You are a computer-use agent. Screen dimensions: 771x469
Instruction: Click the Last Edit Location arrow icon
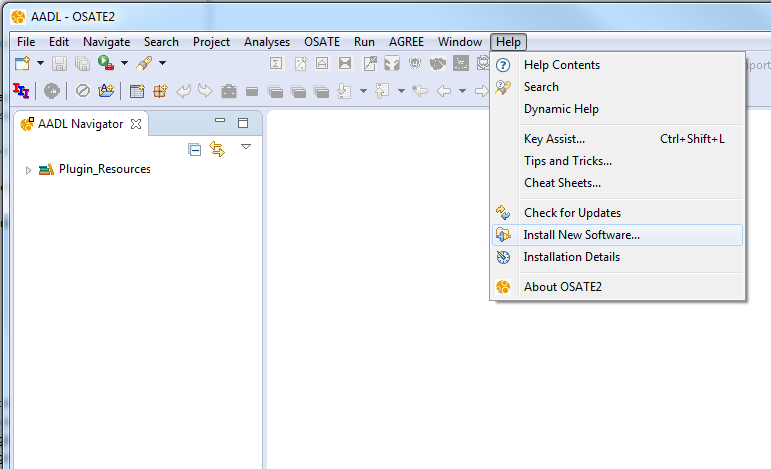(420, 91)
